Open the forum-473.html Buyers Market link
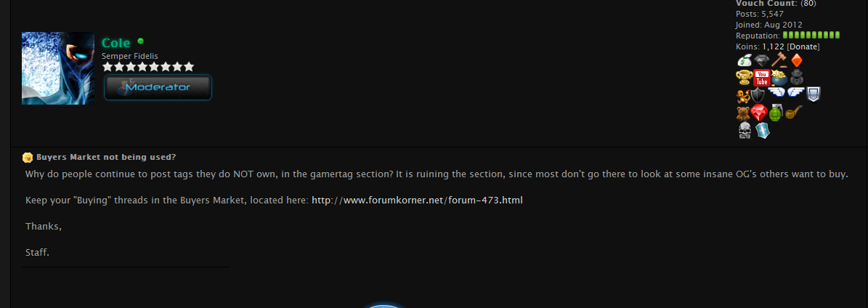This screenshot has width=868, height=308. coord(417,200)
